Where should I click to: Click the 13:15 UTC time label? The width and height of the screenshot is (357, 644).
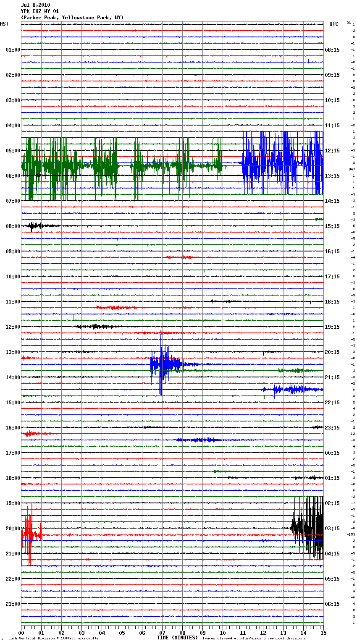coord(332,175)
